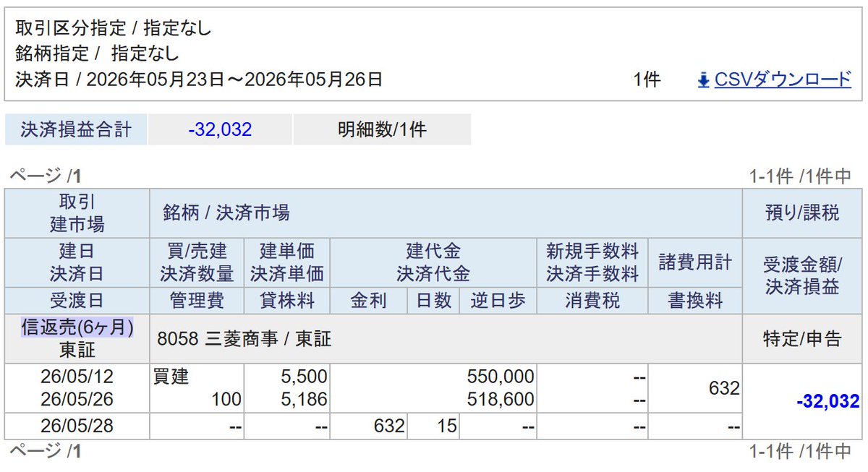Screen dimensions: 868x472
Task: Click the 貸株料 header cell
Action: tap(287, 301)
